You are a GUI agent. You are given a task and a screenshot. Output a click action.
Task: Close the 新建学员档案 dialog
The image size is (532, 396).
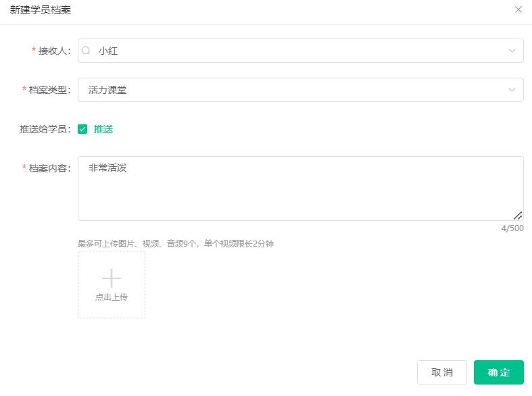[518, 9]
